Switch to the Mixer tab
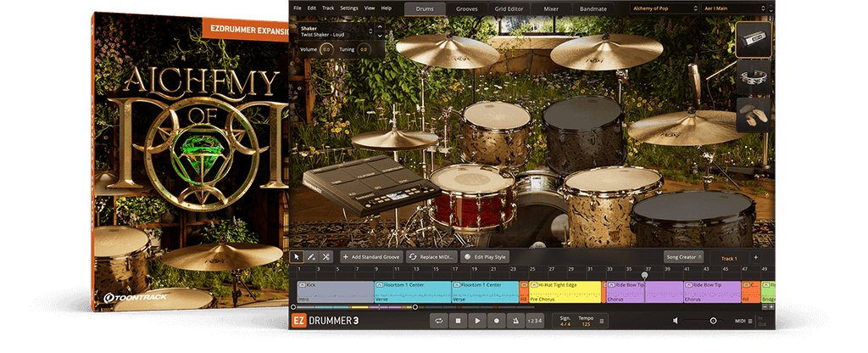 (x=551, y=8)
